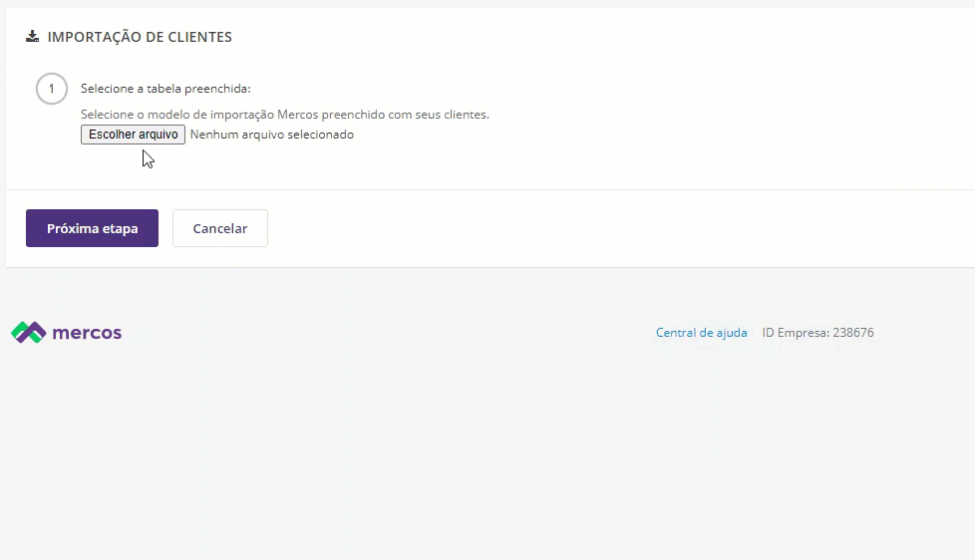
Task: Click the import download icon in header
Action: click(33, 37)
